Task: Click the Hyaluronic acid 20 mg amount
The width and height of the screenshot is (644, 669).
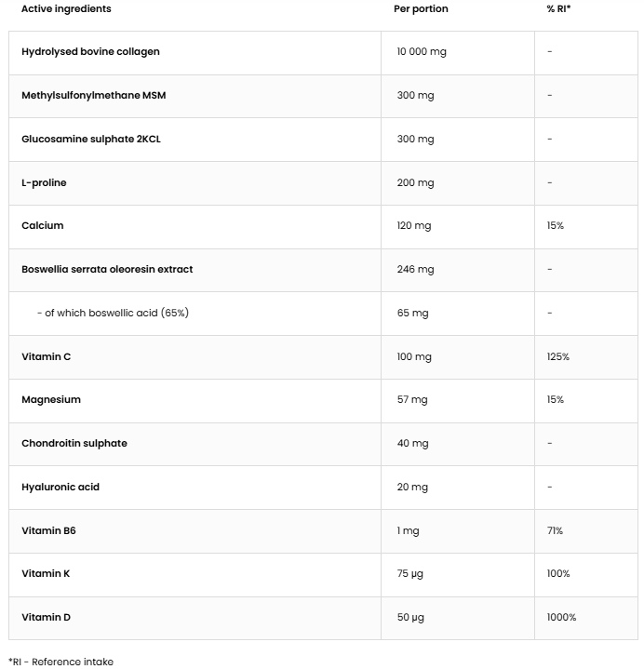Action: click(x=412, y=487)
